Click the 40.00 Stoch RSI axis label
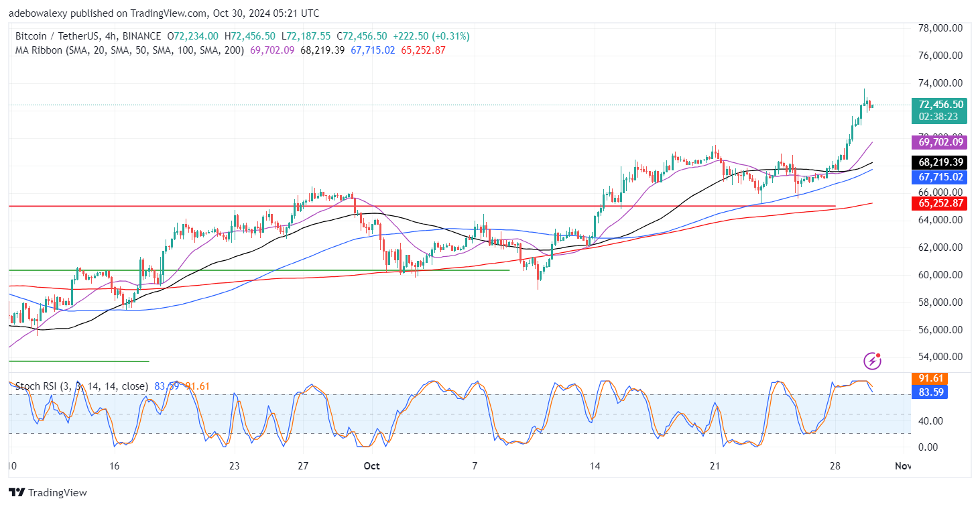Image resolution: width=980 pixels, height=507 pixels. [929, 421]
